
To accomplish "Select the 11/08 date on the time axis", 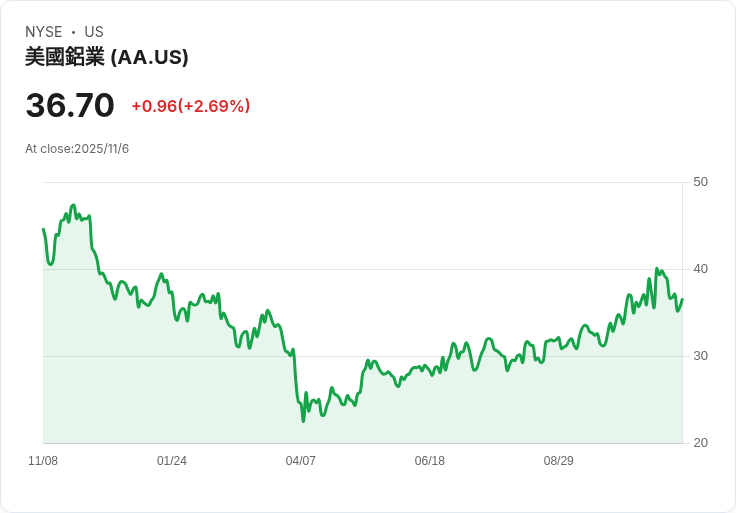I will tap(43, 461).
